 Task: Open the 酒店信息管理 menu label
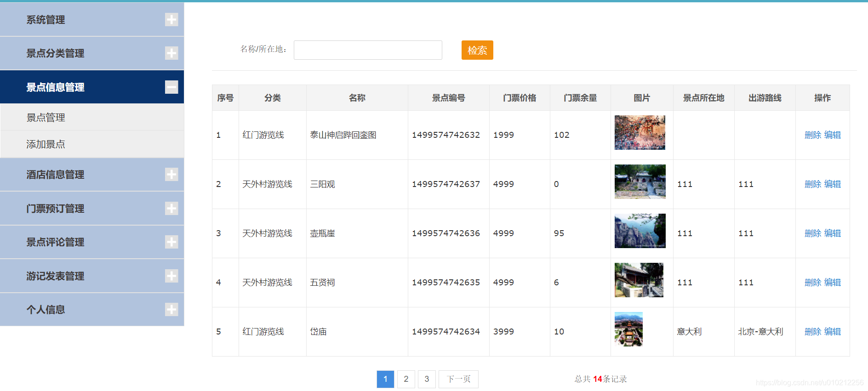point(55,175)
